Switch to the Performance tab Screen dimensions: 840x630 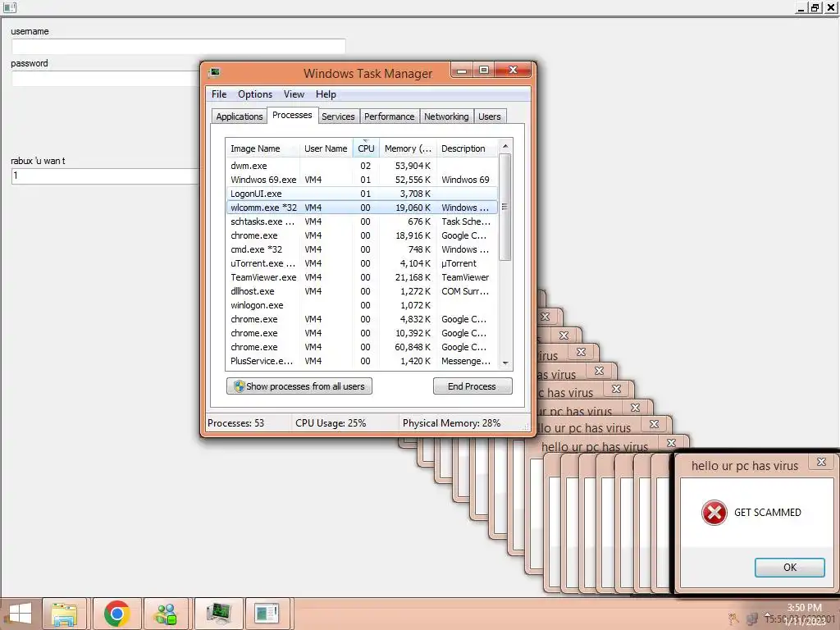pos(390,116)
